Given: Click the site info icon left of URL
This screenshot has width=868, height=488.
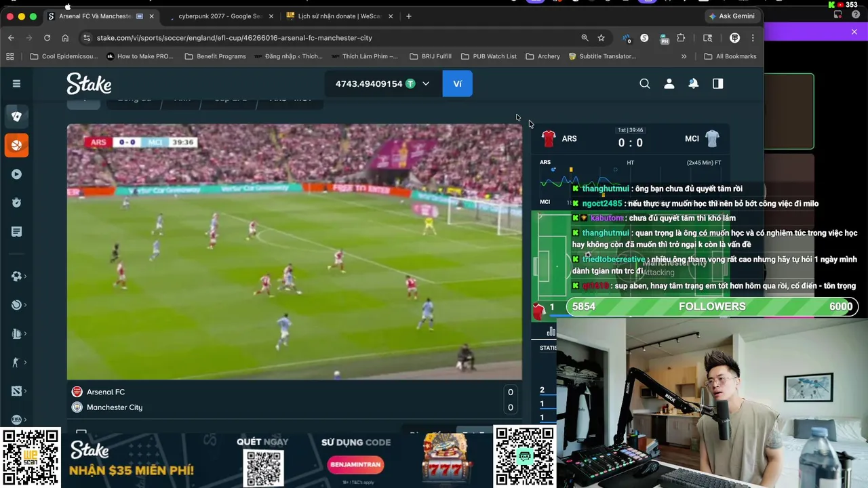Looking at the screenshot, I should (85, 38).
